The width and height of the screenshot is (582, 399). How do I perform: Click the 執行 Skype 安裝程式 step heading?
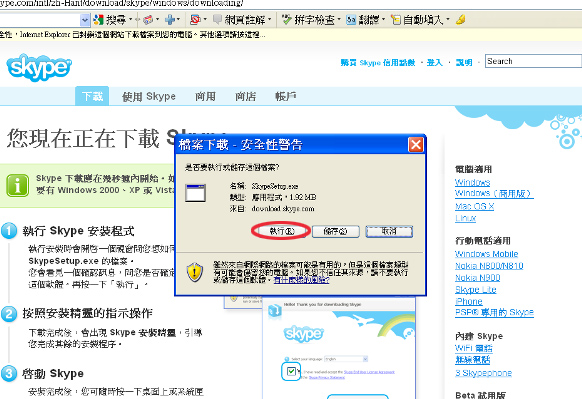point(78,231)
